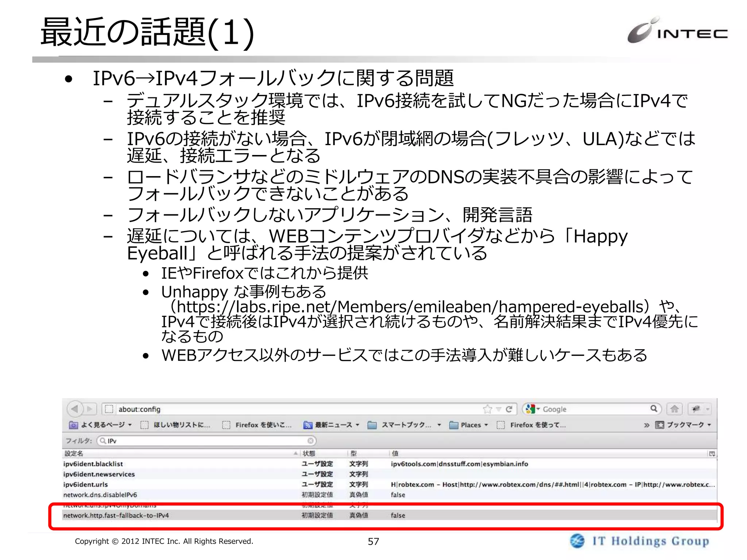Click the 真偽値 type of network.dns.disableIPv6

pos(359,495)
